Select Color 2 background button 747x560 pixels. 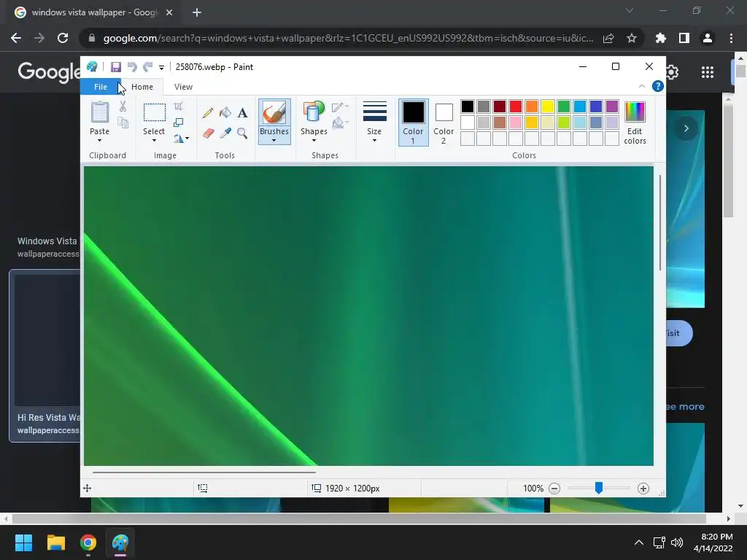444,122
